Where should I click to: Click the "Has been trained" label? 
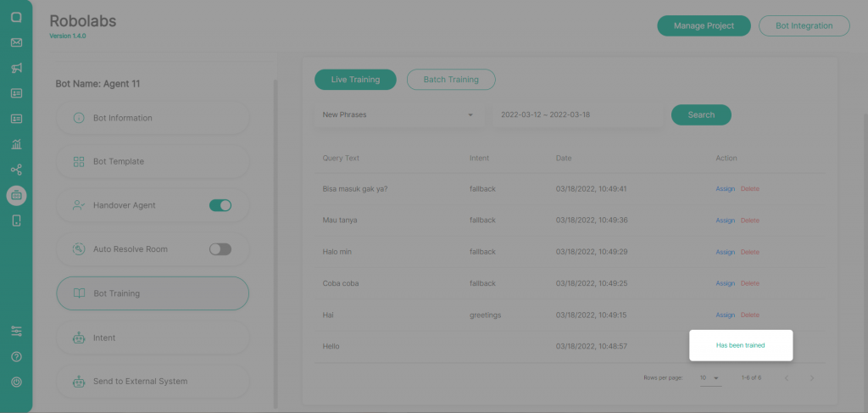741,345
